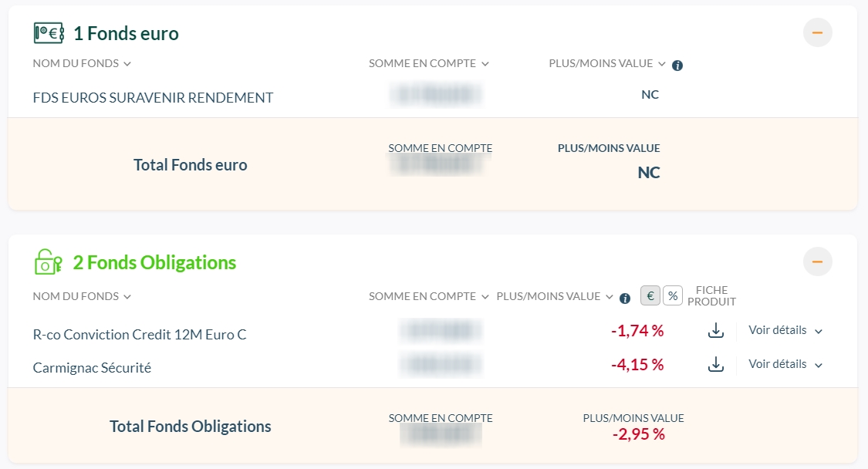The height and width of the screenshot is (469, 868).
Task: Click the Carmignac Sécurité fund name
Action: 92,368
